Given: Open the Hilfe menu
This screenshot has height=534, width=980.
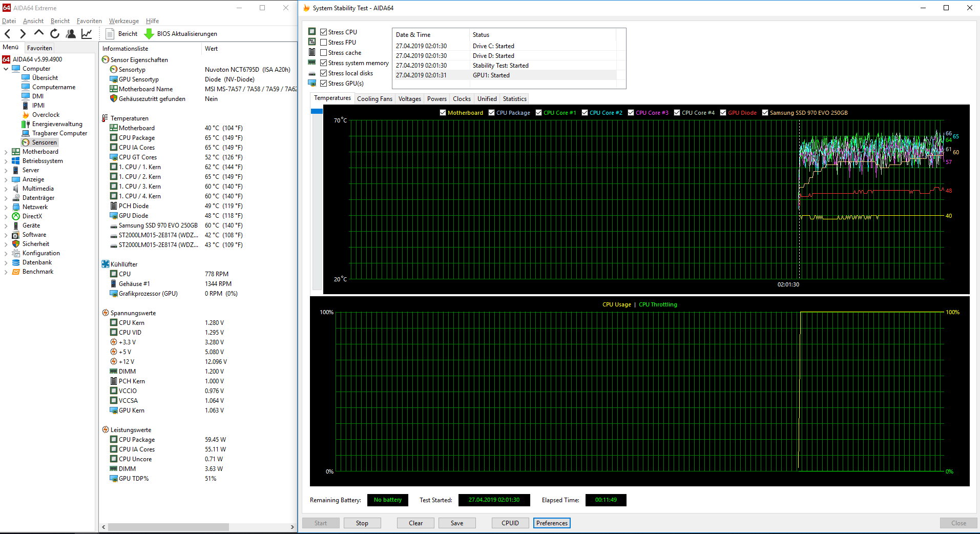Looking at the screenshot, I should click(x=153, y=21).
